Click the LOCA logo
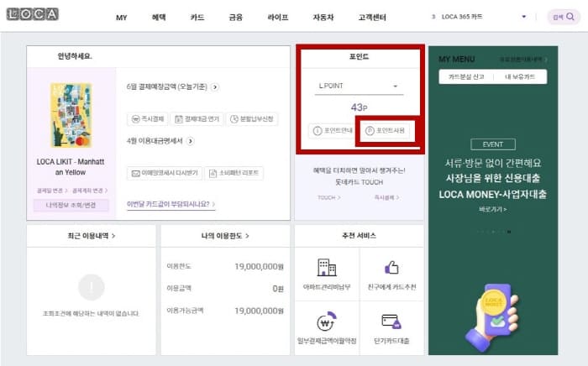This screenshot has width=588, height=366. 33,14
